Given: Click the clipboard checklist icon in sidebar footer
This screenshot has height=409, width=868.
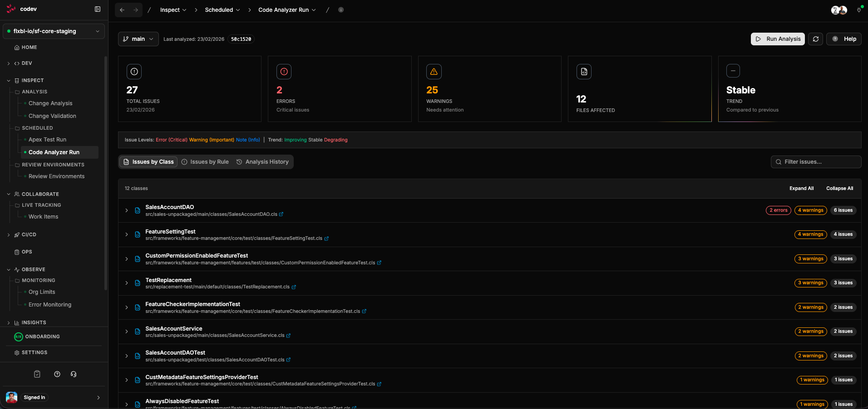Looking at the screenshot, I should point(37,374).
